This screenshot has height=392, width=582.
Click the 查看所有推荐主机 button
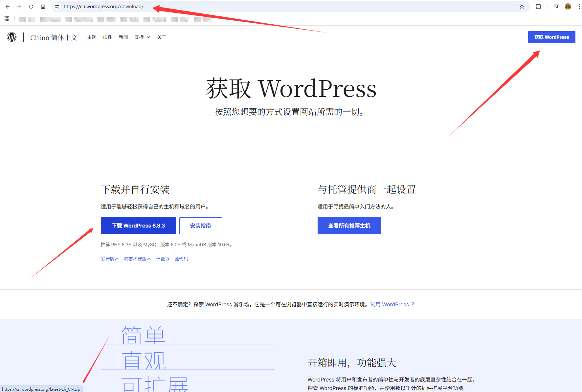(x=349, y=226)
